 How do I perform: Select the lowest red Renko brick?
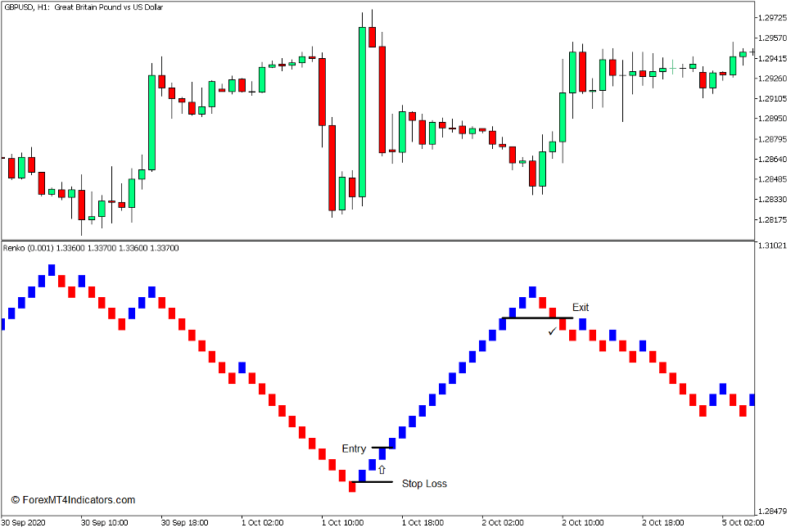352,487
